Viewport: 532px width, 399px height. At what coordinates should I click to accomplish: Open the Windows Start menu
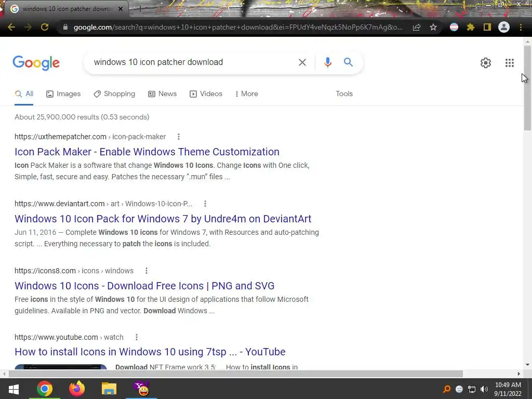tap(14, 389)
